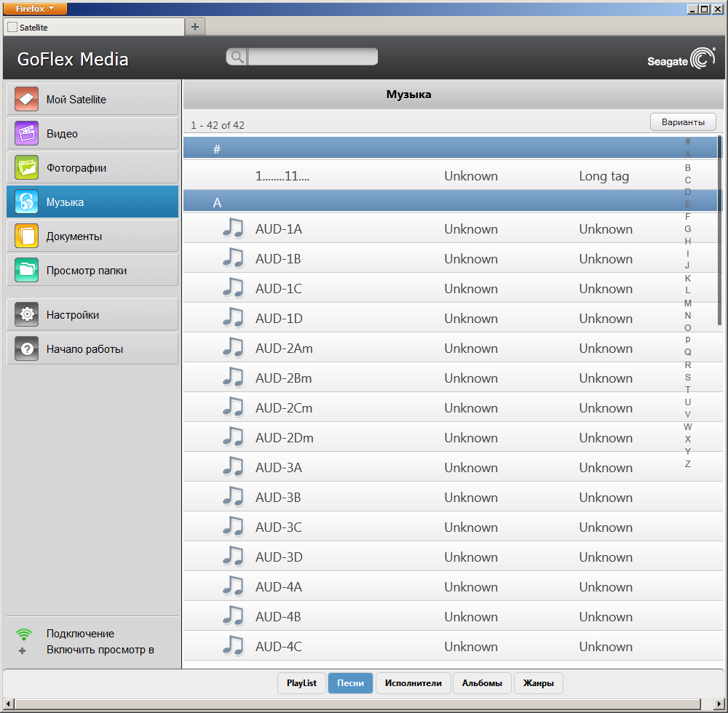Click the Мой Satellite sidebar icon

pyautogui.click(x=26, y=99)
